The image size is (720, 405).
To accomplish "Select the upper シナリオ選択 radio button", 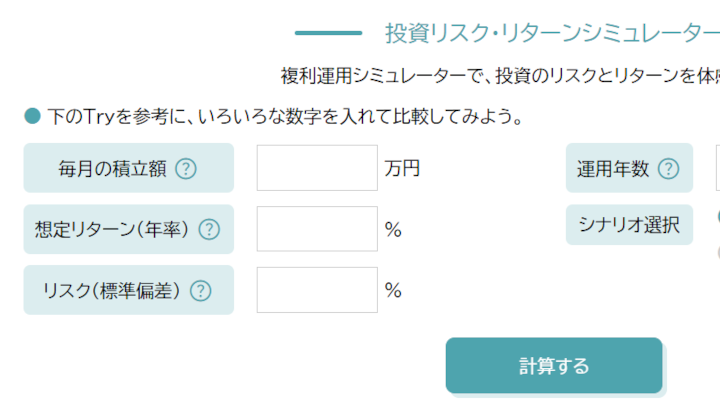I will [717, 215].
